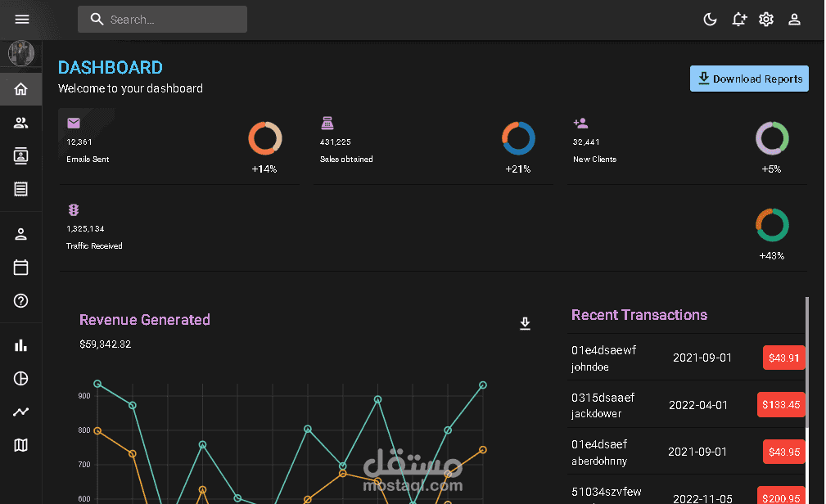Click the Revenue Generated heading

click(145, 320)
